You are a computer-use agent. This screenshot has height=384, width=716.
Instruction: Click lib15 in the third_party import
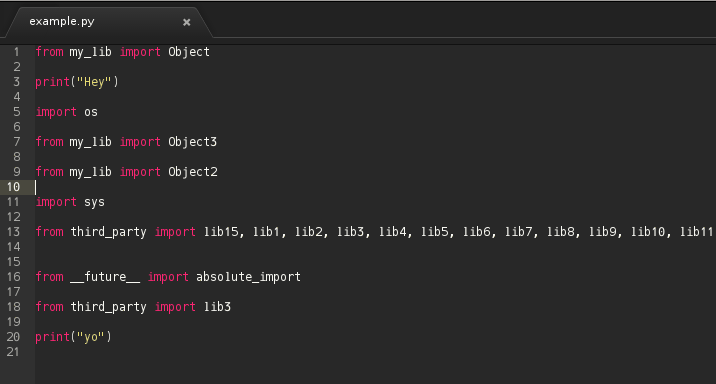(x=221, y=232)
